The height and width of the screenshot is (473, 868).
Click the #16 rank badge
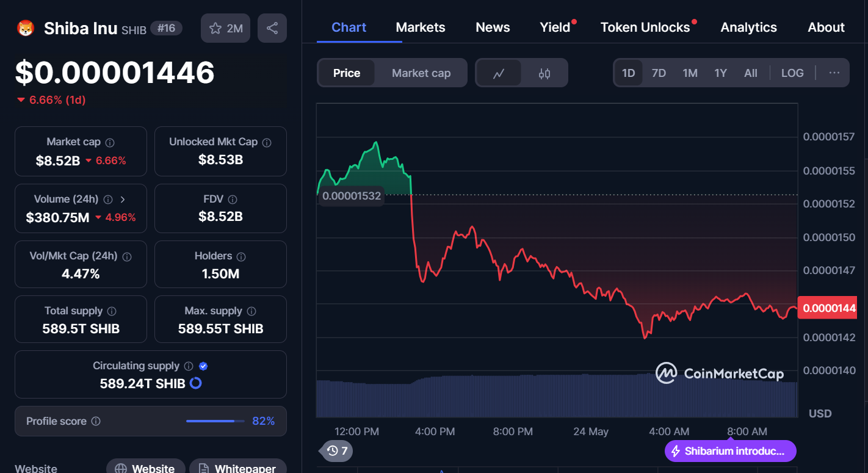(x=166, y=28)
